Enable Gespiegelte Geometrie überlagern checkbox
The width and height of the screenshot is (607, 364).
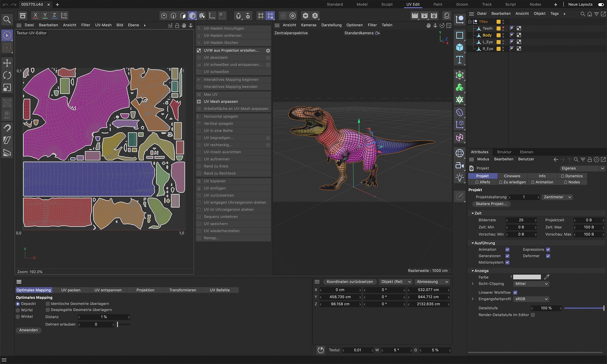coord(48,310)
